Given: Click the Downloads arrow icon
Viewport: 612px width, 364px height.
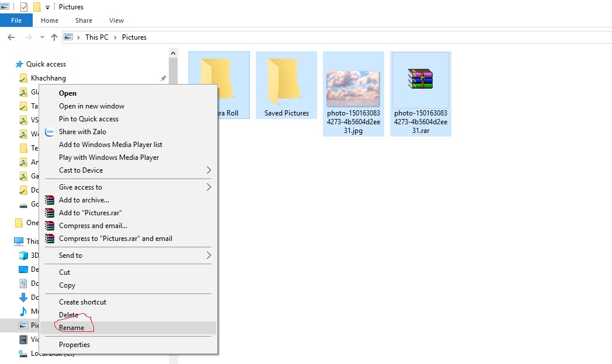Looking at the screenshot, I should click(x=23, y=297).
